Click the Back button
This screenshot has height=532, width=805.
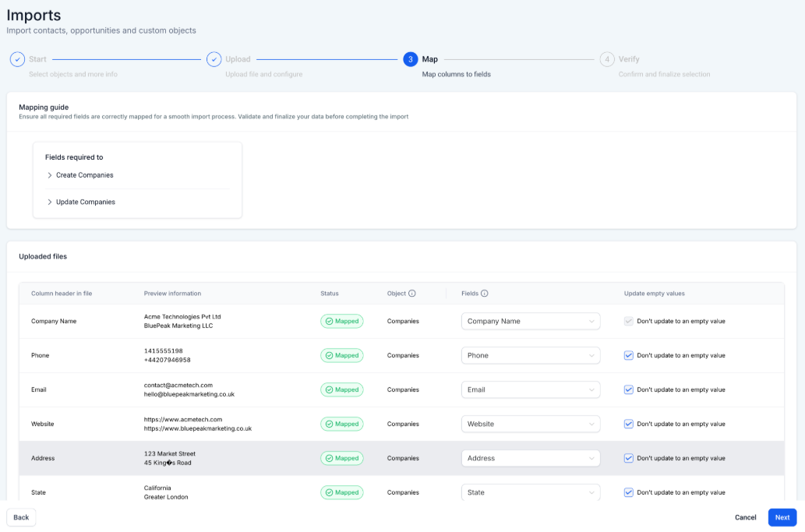click(x=21, y=517)
